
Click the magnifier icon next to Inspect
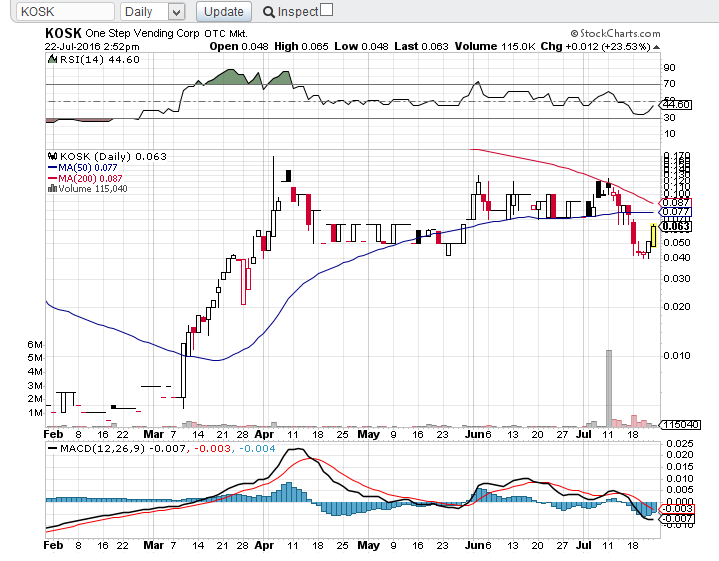[x=269, y=12]
